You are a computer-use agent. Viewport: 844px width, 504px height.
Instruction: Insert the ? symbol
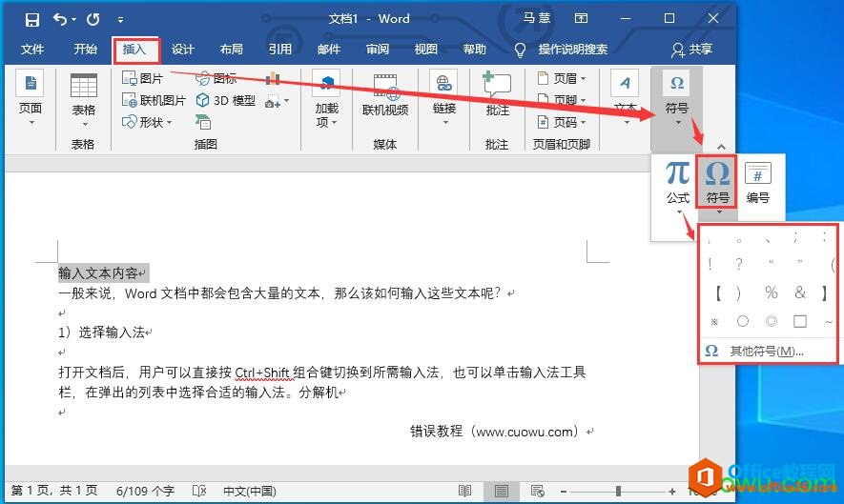(x=739, y=264)
